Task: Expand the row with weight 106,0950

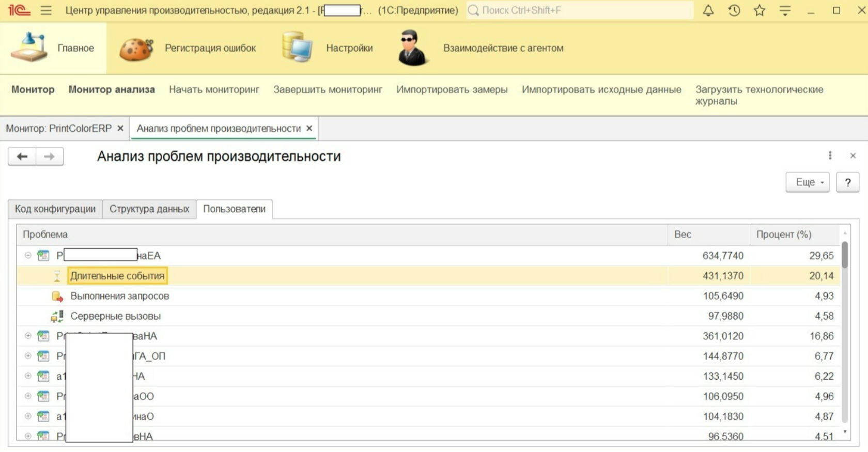Action: coord(28,396)
